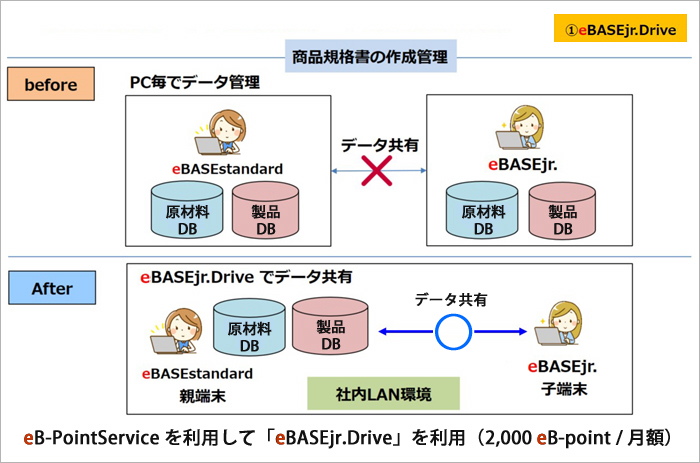700x463 pixels.
Task: Select 製品DB cylinder under before-section eBASEjr.
Action: [562, 210]
